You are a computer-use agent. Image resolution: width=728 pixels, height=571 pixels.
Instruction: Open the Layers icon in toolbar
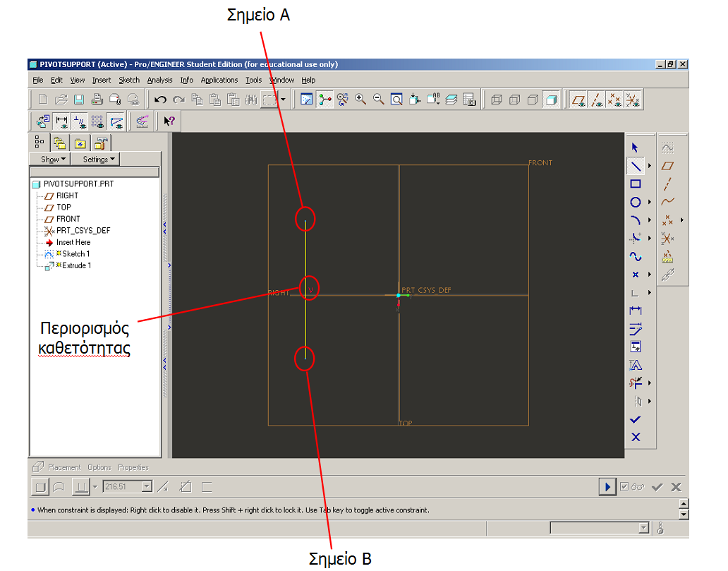(451, 100)
